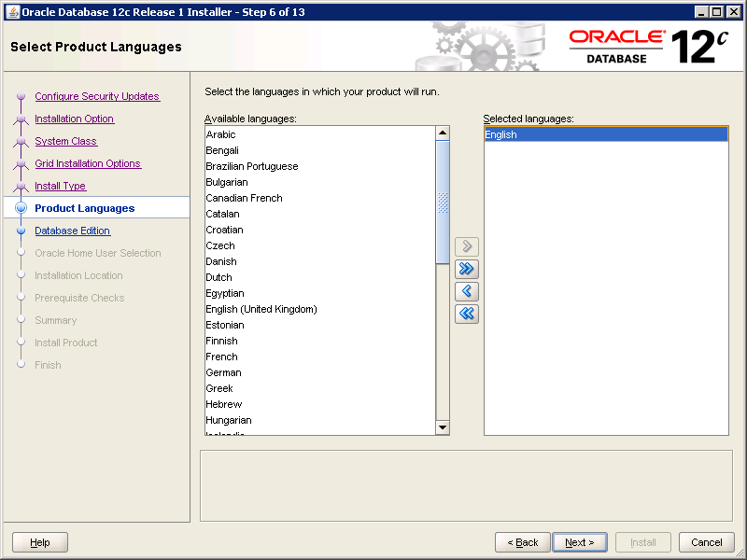Navigate to the Database Edition step

coord(72,231)
